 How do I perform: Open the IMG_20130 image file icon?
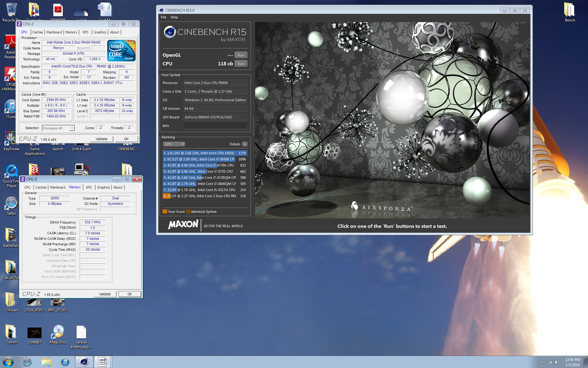coord(58,306)
